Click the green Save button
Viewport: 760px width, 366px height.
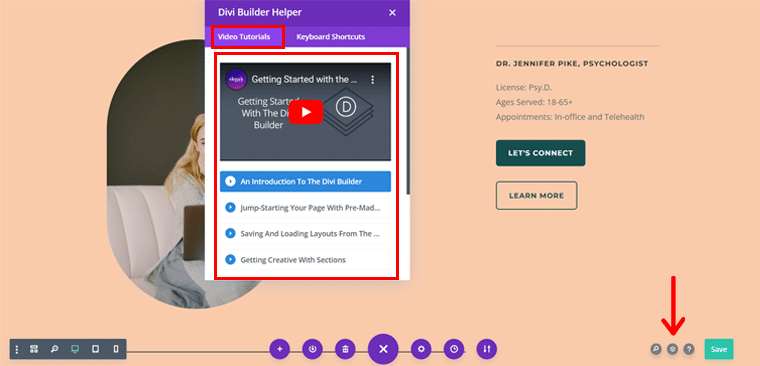click(719, 349)
